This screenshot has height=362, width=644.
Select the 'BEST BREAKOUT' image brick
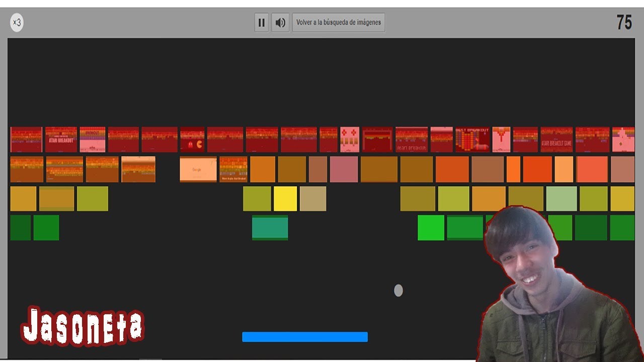(472, 139)
